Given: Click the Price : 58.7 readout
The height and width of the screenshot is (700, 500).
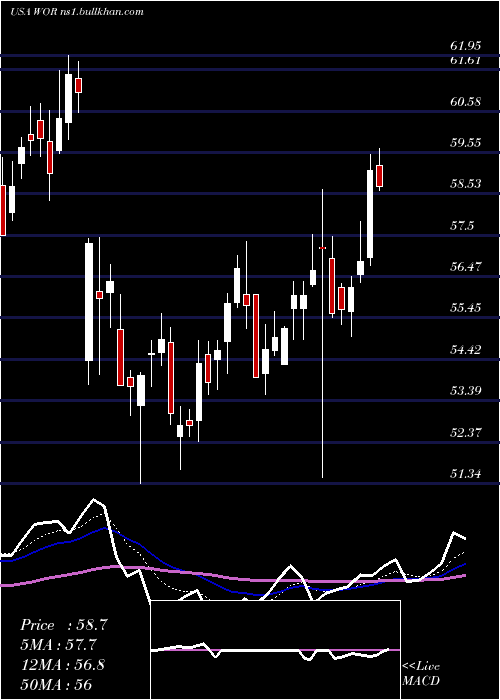Looking at the screenshot, I should (x=64, y=625).
